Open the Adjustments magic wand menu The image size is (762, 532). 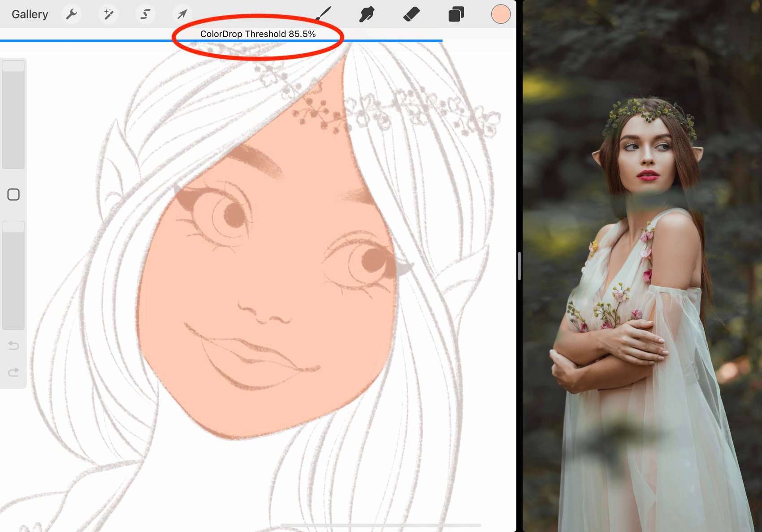108,14
